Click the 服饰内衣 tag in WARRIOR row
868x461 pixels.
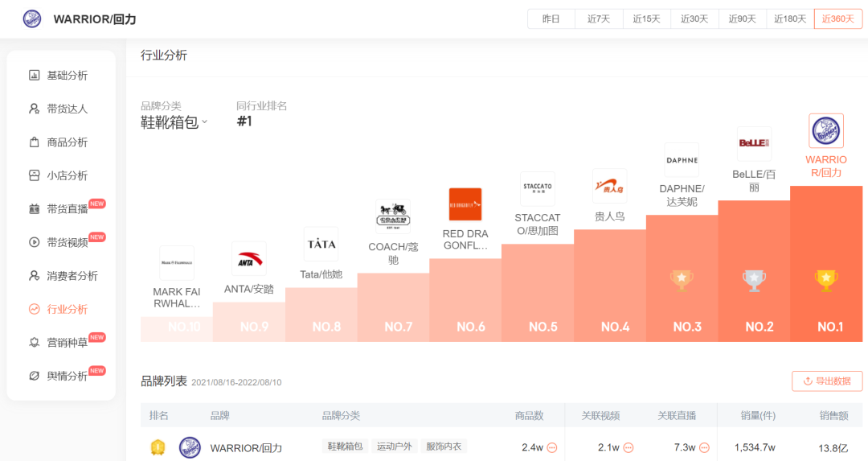[444, 446]
